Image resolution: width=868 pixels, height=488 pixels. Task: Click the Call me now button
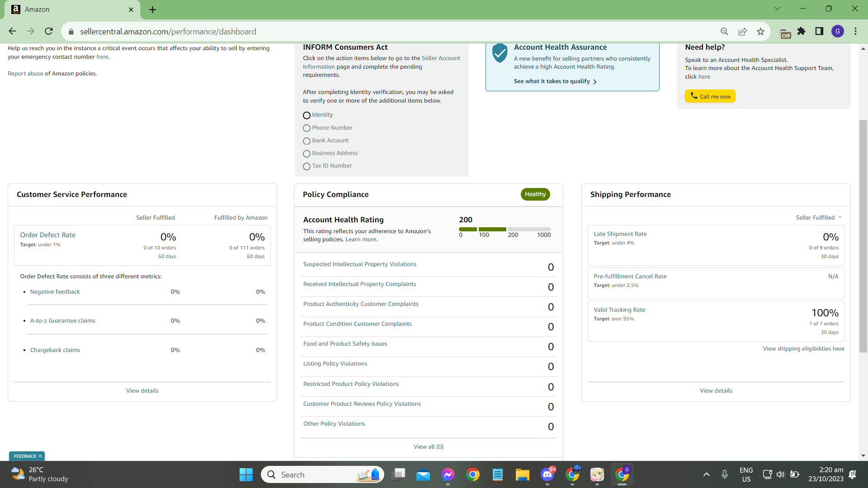click(710, 96)
